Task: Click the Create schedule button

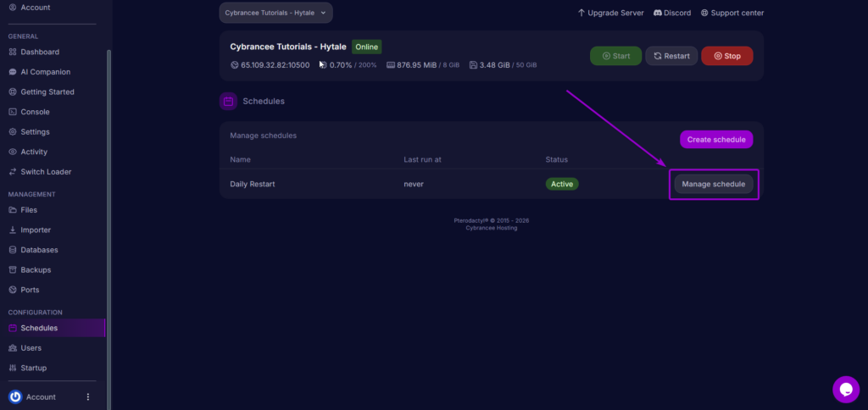Action: click(x=716, y=140)
